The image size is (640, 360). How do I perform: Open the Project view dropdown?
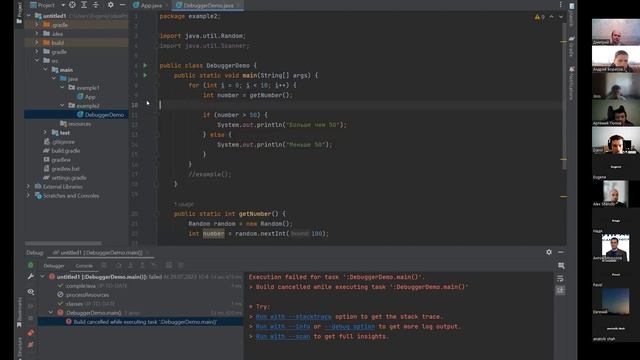pyautogui.click(x=63, y=5)
